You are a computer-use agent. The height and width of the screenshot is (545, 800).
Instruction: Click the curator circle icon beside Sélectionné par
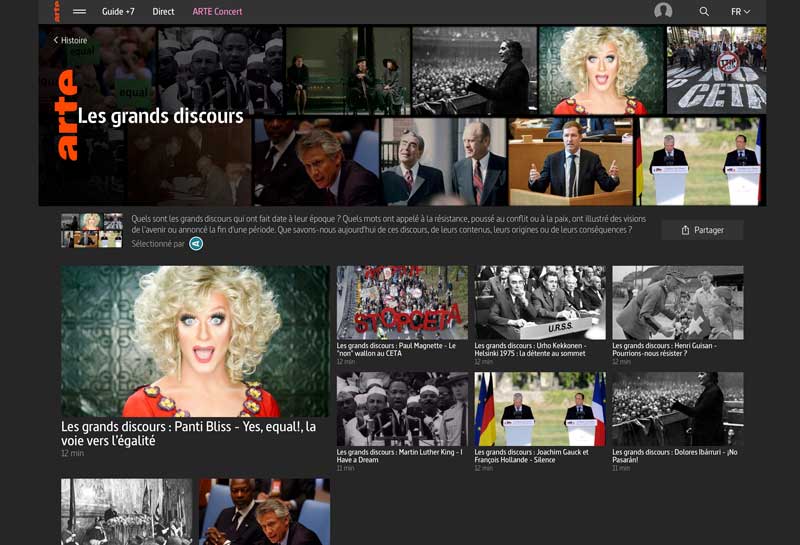[196, 244]
